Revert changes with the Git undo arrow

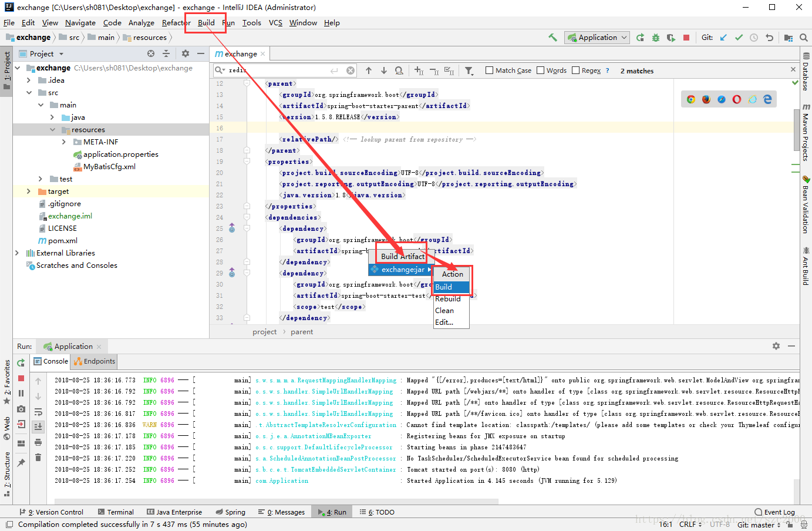click(769, 37)
